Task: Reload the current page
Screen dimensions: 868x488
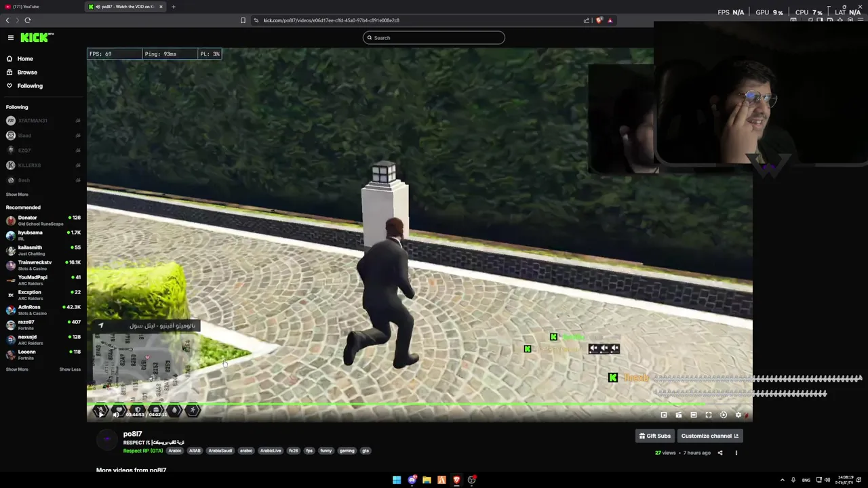Action: [28, 20]
